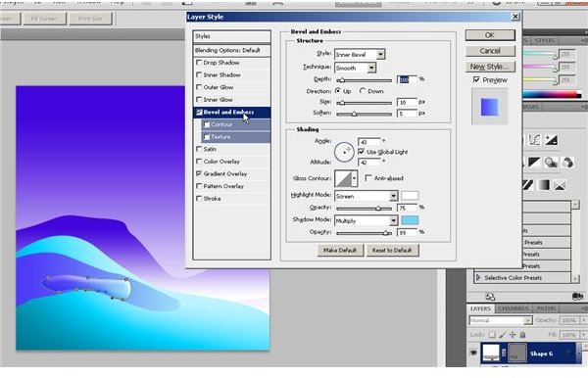Uncheck the Gradient Overlay checkbox
588x378 pixels.
coord(199,174)
